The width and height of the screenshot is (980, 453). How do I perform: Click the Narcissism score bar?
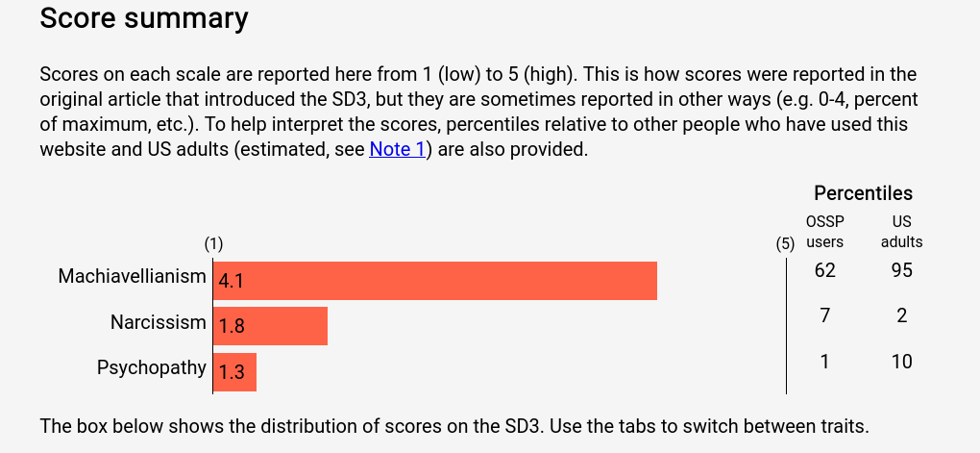(271, 326)
